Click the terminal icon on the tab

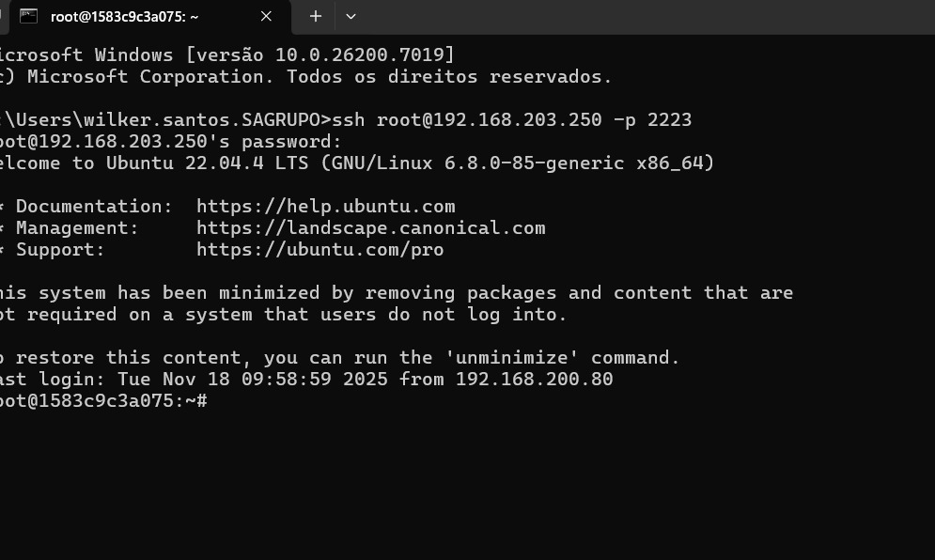28,16
